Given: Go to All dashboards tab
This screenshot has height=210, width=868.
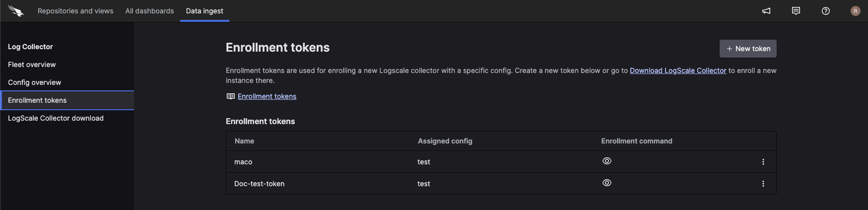Looking at the screenshot, I should click(149, 11).
